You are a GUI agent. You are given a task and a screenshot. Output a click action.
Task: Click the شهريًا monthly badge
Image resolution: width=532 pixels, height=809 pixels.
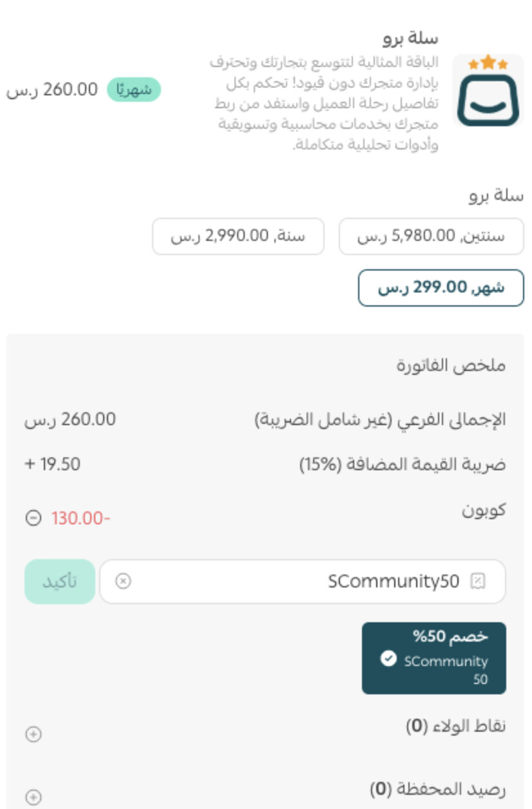click(133, 90)
